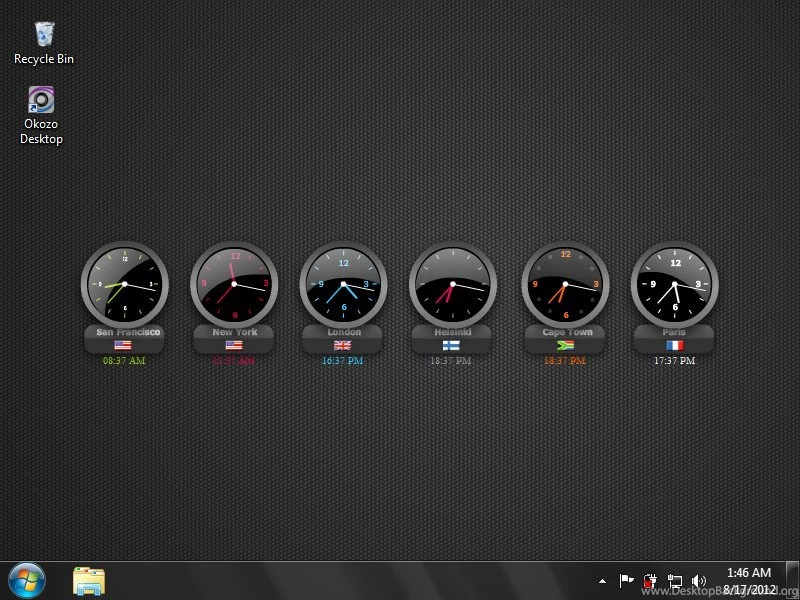Screen dimensions: 800x600
Task: Click the Finland flag under Helsinki
Action: [452, 345]
